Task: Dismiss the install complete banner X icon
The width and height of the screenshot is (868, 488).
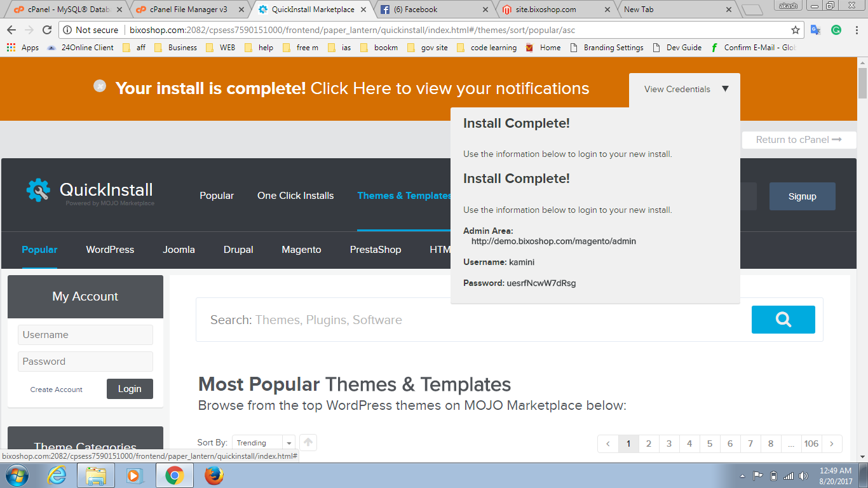Action: 100,86
